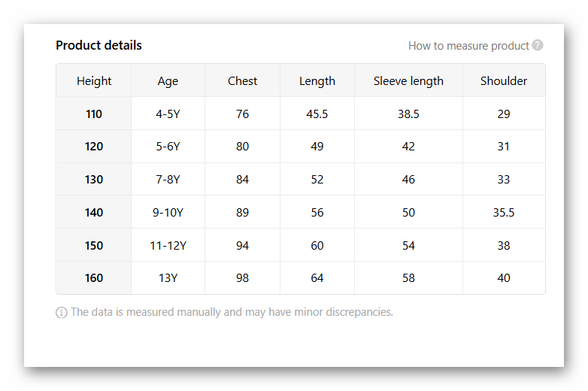Select the height 120 row label
The width and height of the screenshot is (588, 391).
coord(94,147)
